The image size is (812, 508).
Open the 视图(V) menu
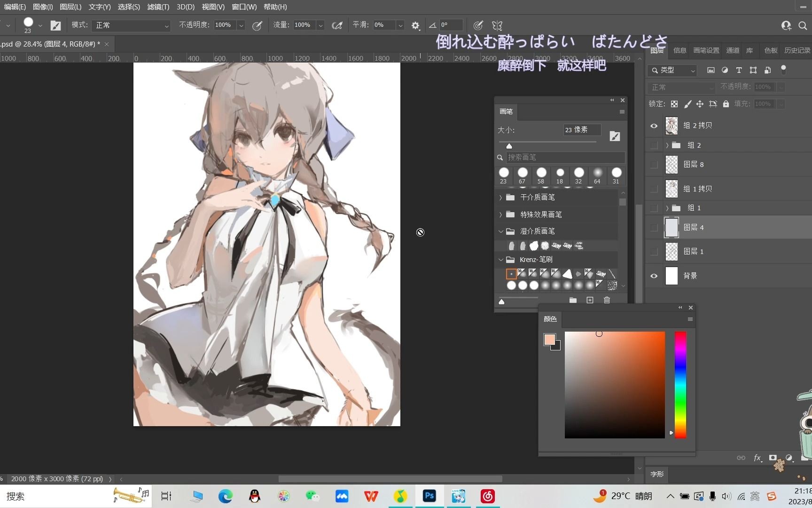(213, 7)
